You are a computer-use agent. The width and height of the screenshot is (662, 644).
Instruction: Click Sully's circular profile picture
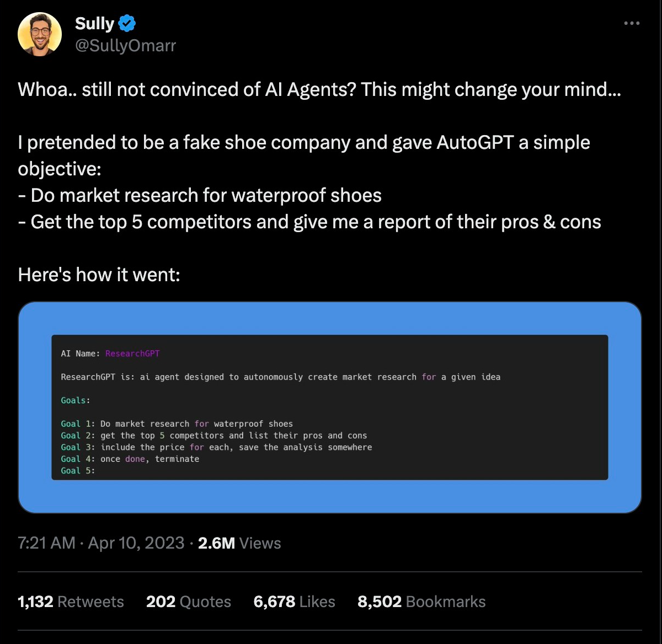point(40,34)
